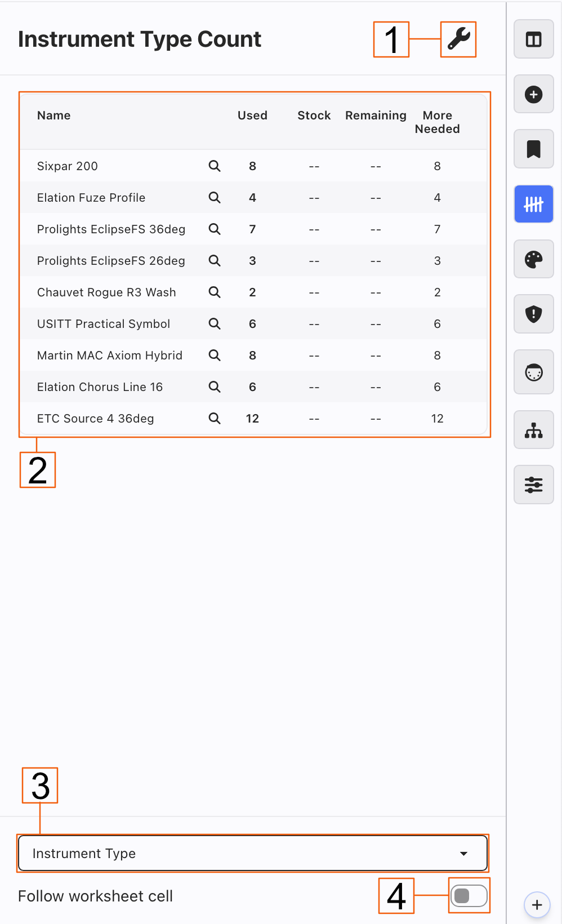The width and height of the screenshot is (562, 924).
Task: Open the hierarchy tree sidebar panel
Action: [533, 430]
